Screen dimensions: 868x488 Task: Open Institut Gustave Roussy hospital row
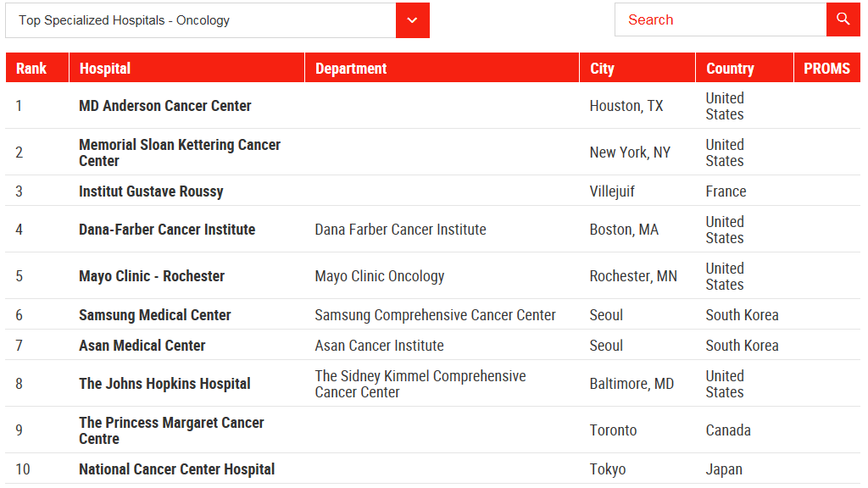click(x=151, y=191)
